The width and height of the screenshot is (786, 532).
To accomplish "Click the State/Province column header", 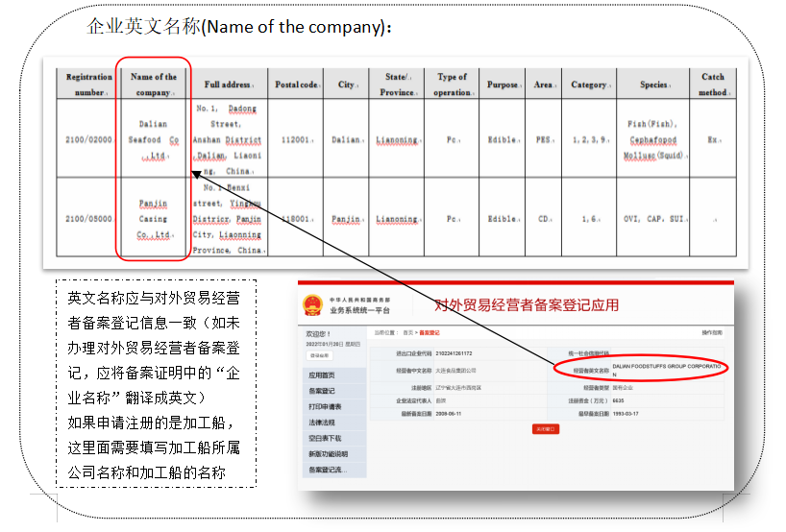I will click(398, 85).
